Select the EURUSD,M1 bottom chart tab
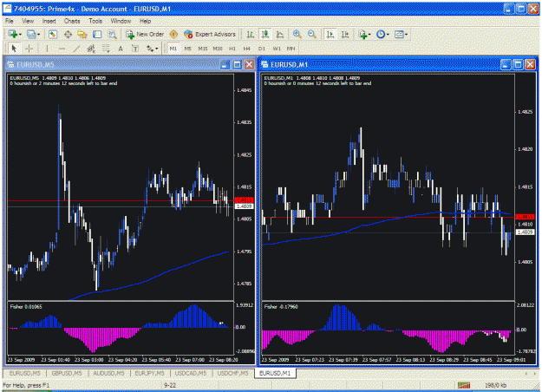Image resolution: width=542 pixels, height=392 pixels. coord(275,373)
